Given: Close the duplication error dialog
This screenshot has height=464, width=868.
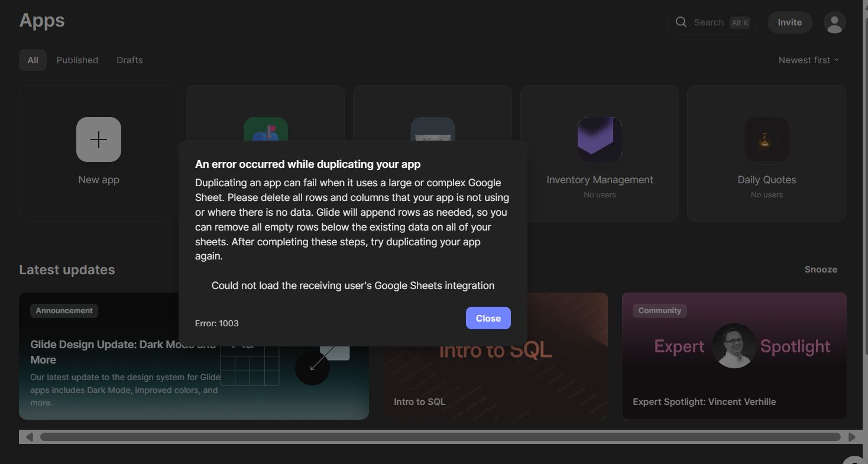Looking at the screenshot, I should click(488, 318).
